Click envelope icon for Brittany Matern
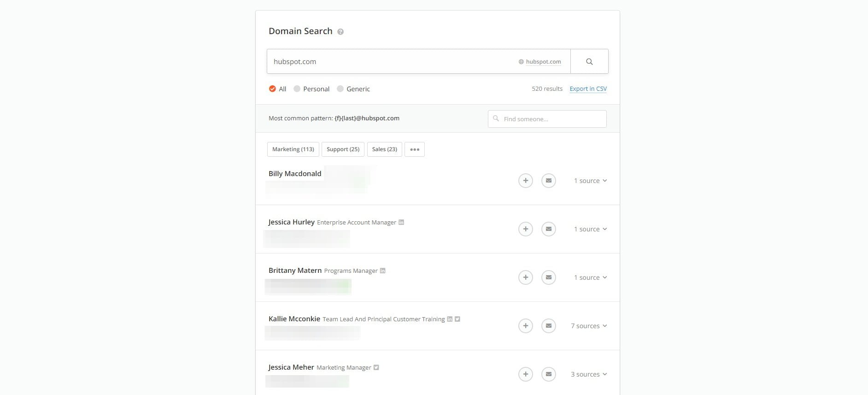This screenshot has height=395, width=868. pos(549,277)
